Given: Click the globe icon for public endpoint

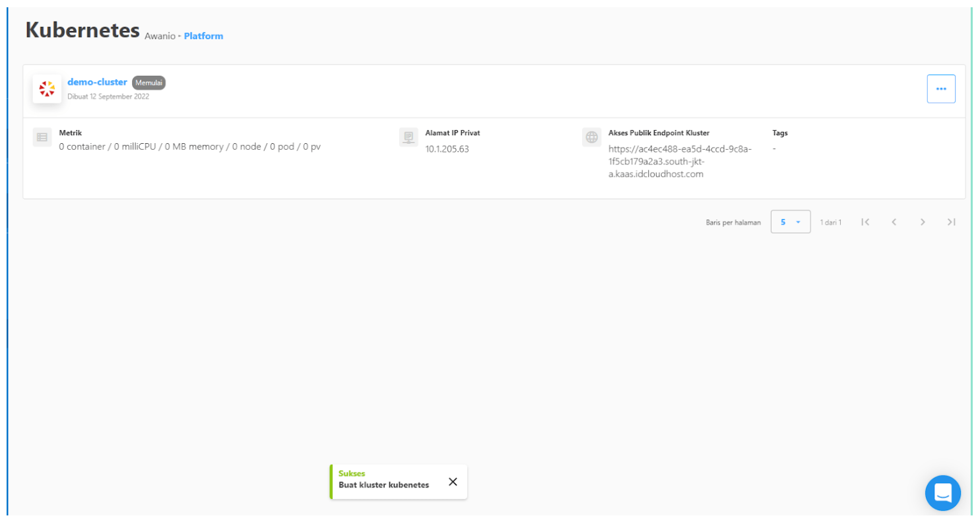Looking at the screenshot, I should 592,137.
